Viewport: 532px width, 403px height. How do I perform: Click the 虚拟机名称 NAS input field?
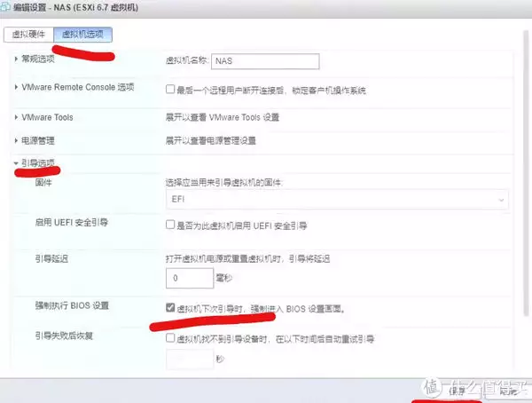pyautogui.click(x=265, y=61)
